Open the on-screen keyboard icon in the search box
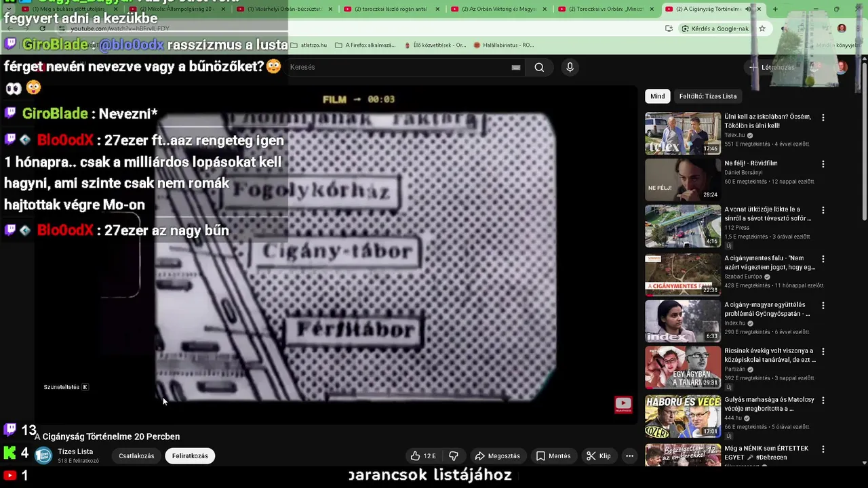868x488 pixels. pos(516,67)
